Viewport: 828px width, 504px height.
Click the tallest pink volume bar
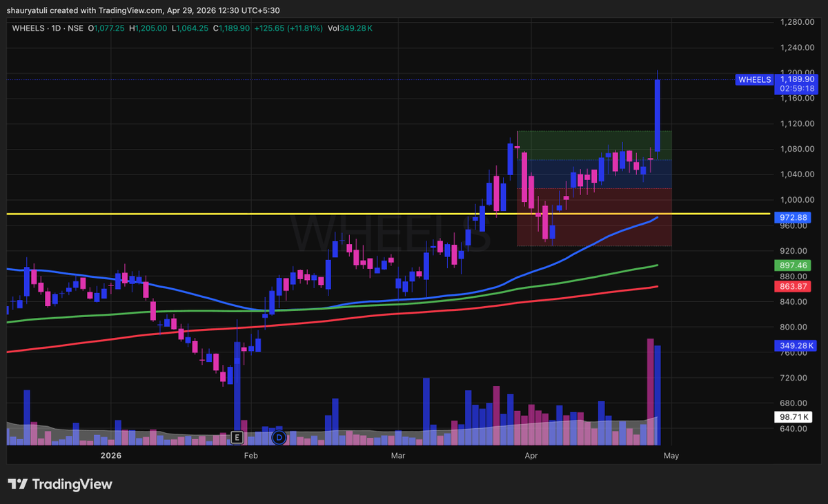point(650,391)
